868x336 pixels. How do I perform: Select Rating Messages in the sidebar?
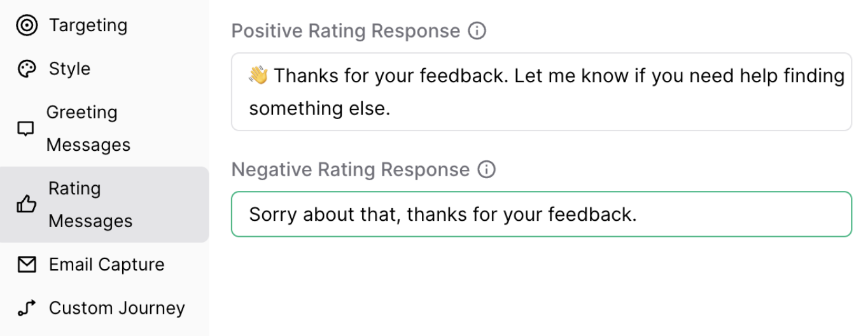tap(90, 204)
